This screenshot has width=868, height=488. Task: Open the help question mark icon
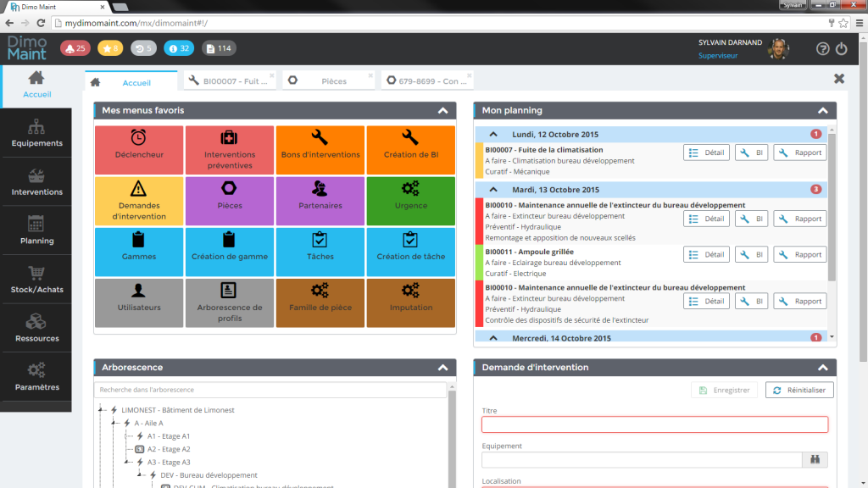[x=822, y=49]
